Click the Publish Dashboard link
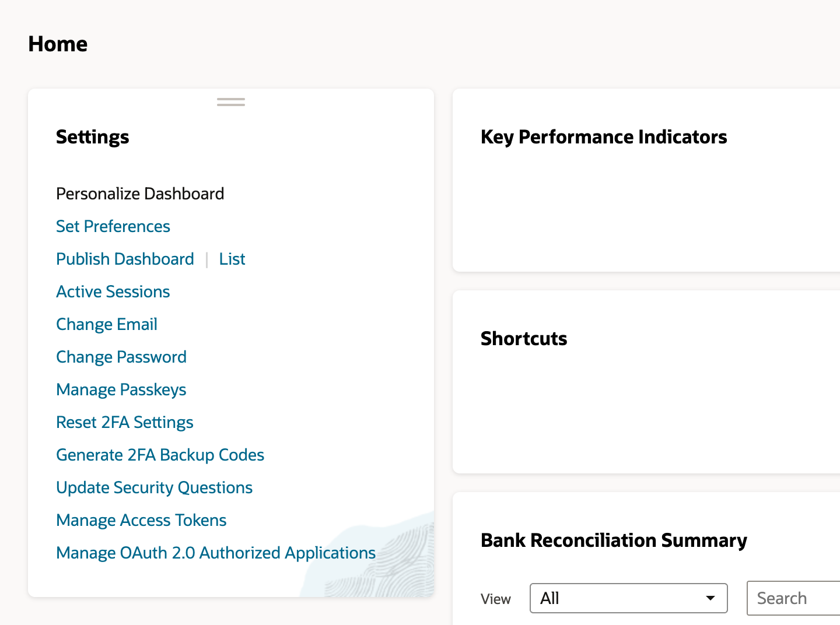Image resolution: width=840 pixels, height=625 pixels. 125,259
